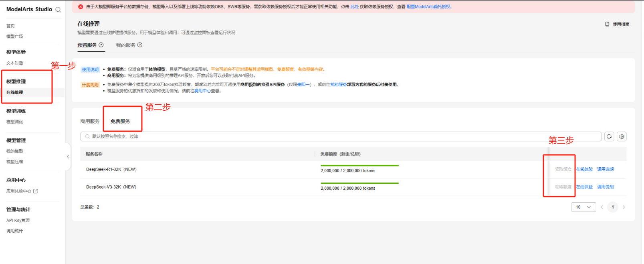
Task: Click DeepSeek-R1-32K quota progress bar
Action: [359, 165]
